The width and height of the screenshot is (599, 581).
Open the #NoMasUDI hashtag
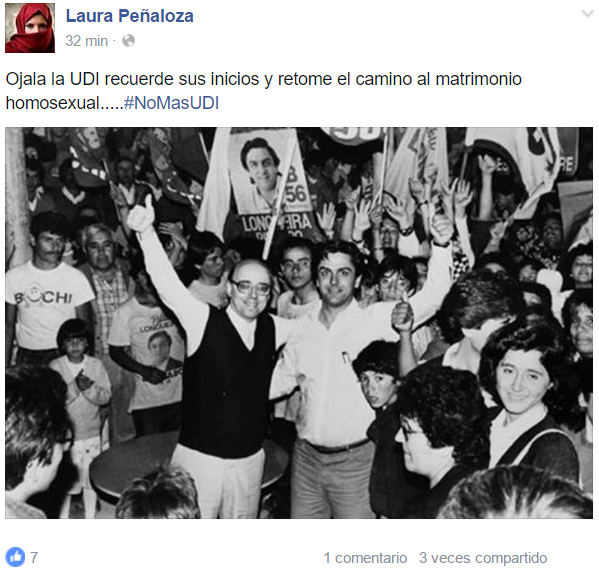pos(172,103)
